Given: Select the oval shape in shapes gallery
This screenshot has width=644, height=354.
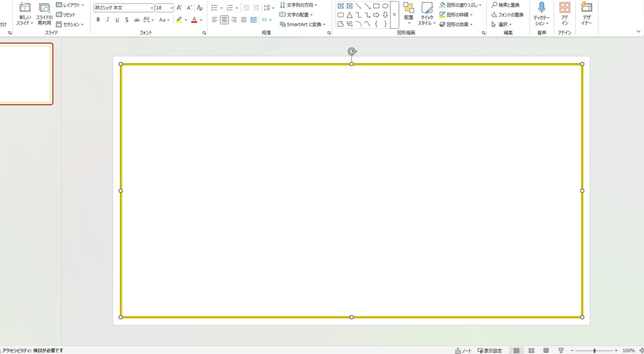Looking at the screenshot, I should click(385, 6).
